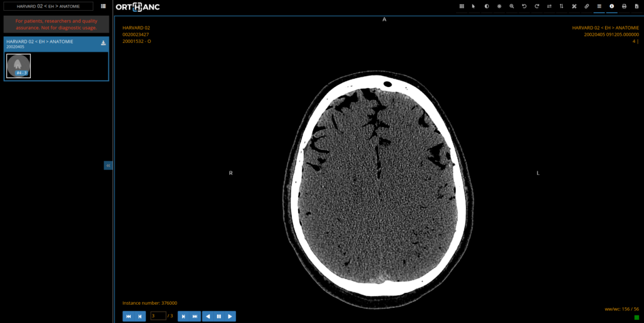Jump to the first frame

(128, 316)
